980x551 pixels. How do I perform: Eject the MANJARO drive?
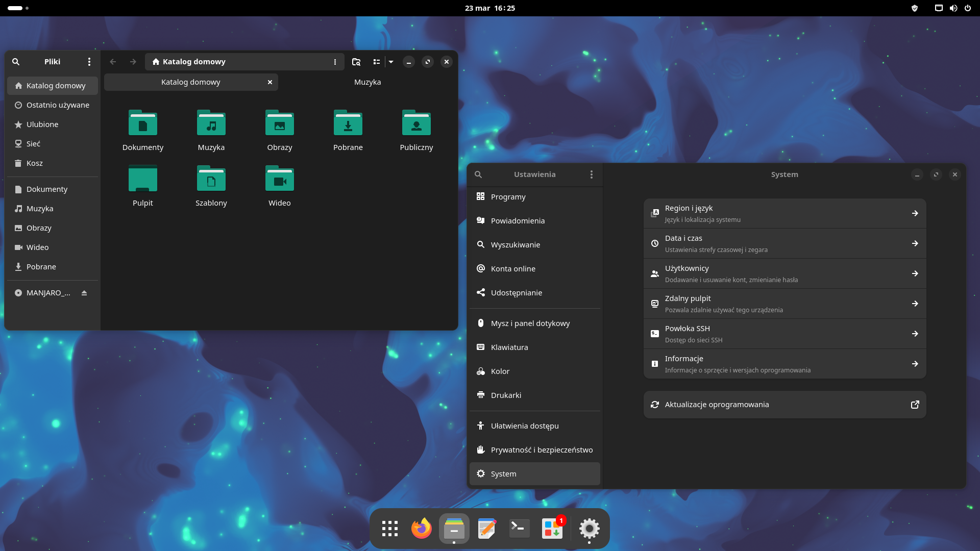point(84,293)
